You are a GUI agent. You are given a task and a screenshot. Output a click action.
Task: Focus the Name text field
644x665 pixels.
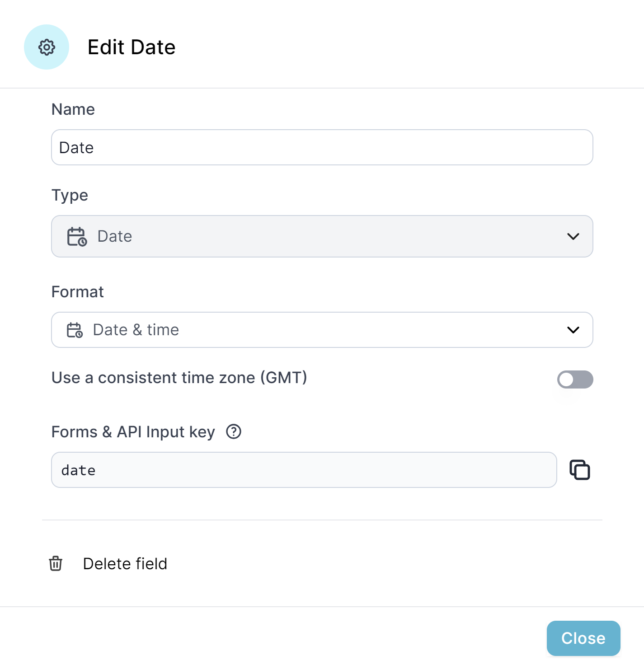tap(322, 148)
